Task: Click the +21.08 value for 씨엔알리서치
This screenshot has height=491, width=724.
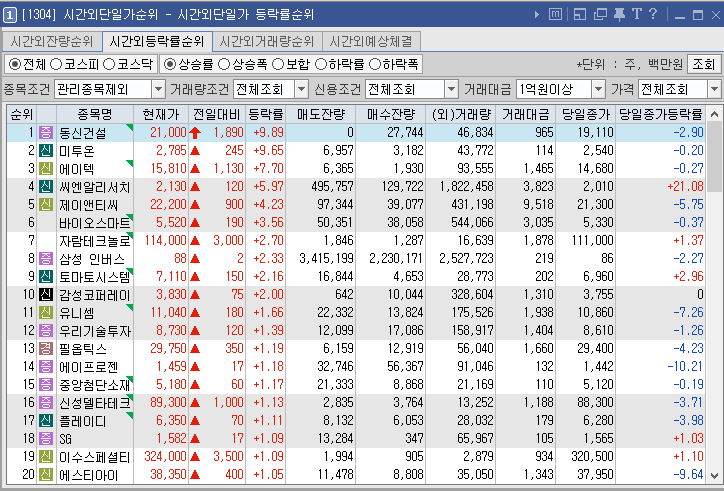Action: 685,187
